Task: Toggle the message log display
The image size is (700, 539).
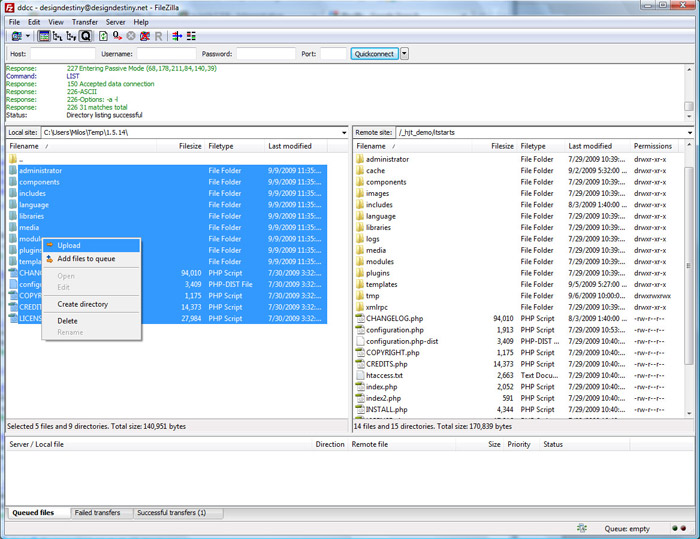Action: (x=44, y=36)
